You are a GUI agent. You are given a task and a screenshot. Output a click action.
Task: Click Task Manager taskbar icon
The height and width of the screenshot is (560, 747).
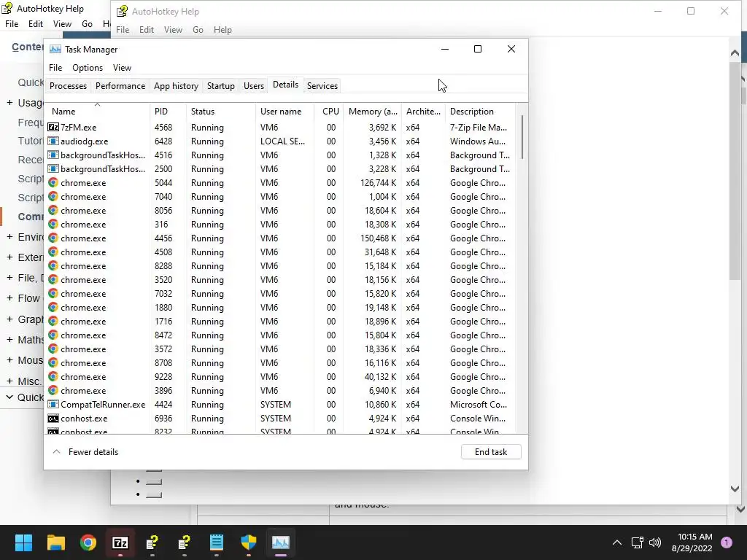point(281,542)
